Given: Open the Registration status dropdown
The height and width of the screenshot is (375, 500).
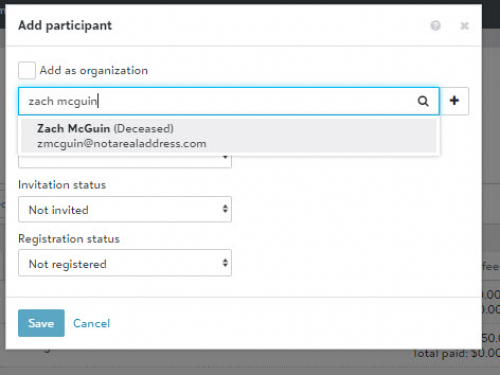Looking at the screenshot, I should (125, 263).
